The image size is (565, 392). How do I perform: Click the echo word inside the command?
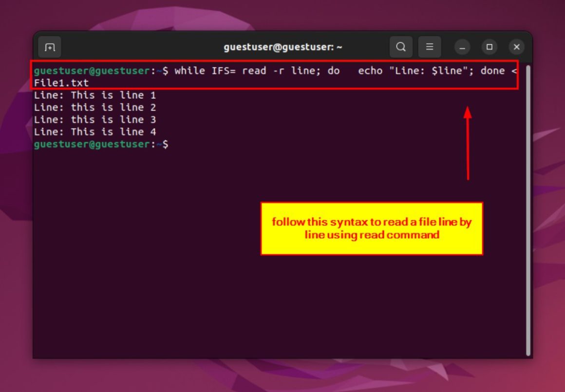371,71
